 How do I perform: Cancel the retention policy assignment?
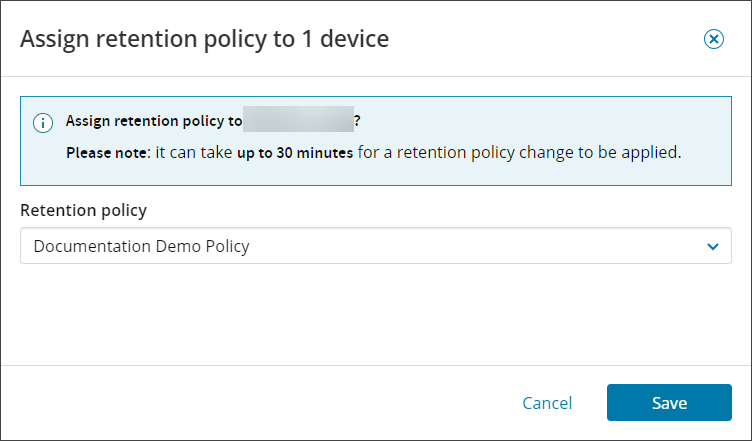547,403
